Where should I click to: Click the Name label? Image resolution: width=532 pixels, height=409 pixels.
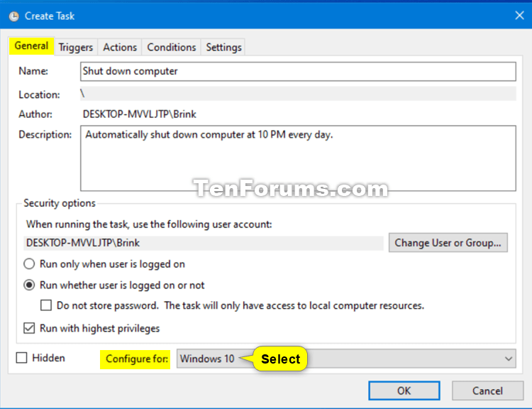coord(33,71)
